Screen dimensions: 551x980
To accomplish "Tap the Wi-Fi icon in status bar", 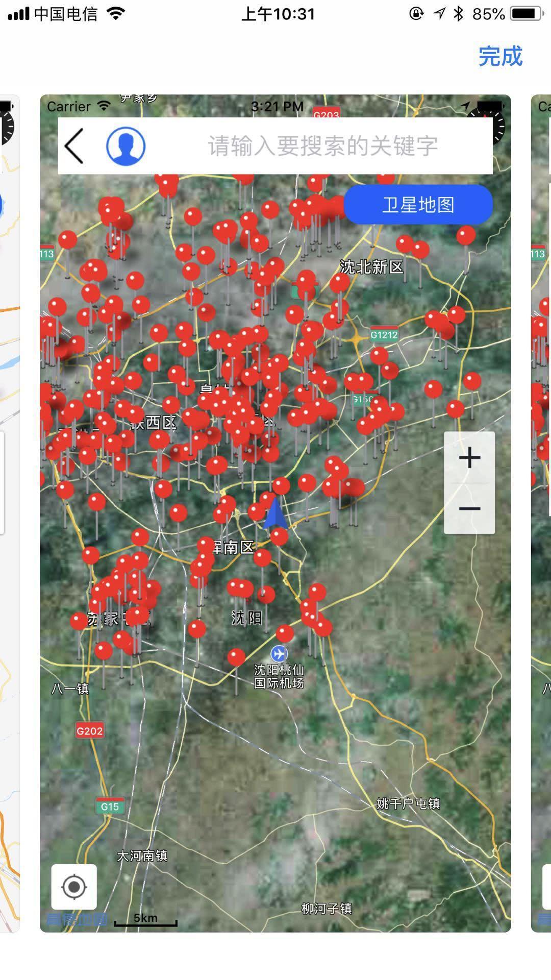I will point(116,14).
